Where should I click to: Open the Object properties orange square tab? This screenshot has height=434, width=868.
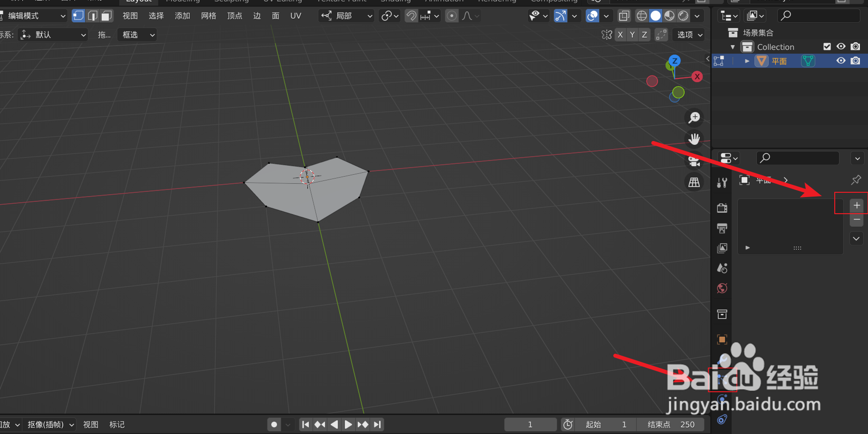(722, 339)
